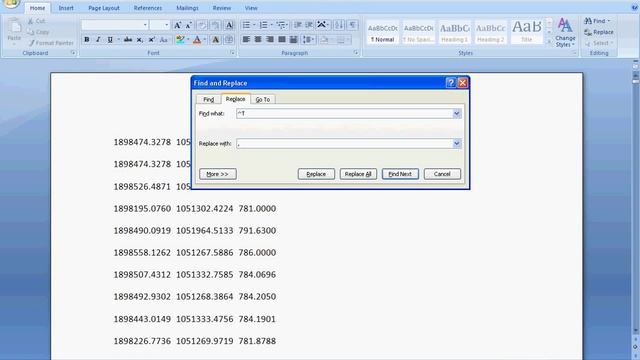Click the Multilevel List icon
This screenshot has width=640, height=360.
(x=281, y=25)
